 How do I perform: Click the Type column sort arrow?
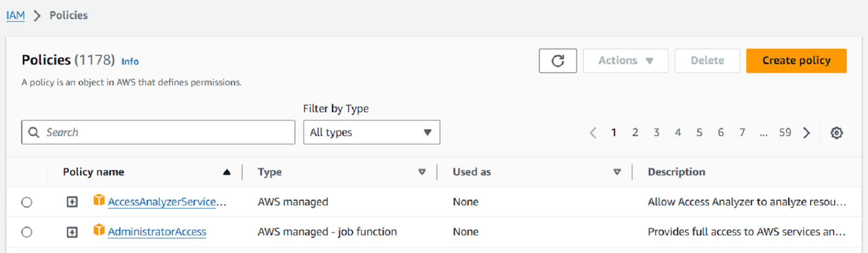422,172
